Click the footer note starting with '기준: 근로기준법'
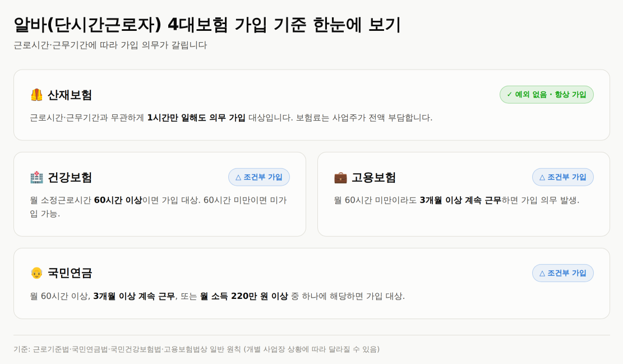This screenshot has height=364, width=623. [x=197, y=349]
